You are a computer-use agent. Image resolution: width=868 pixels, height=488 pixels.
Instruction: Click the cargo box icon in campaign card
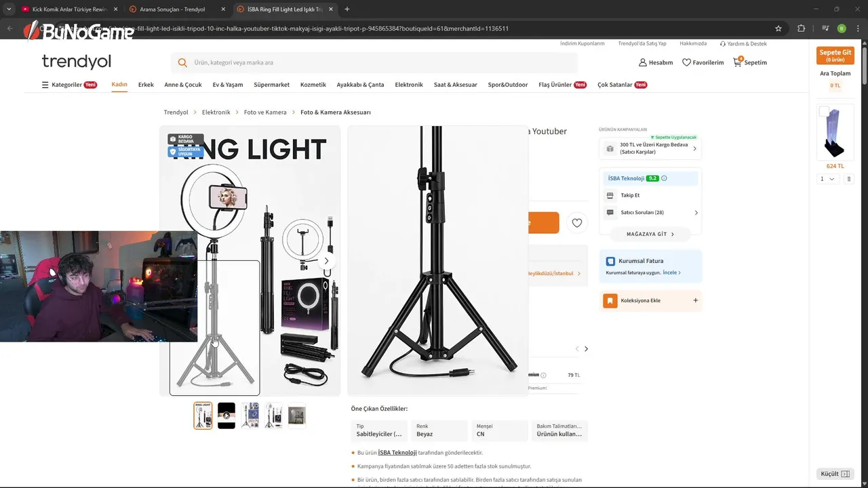point(610,148)
